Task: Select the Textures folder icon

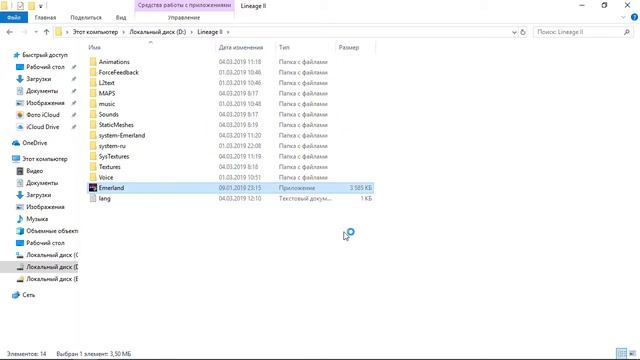Action: (x=93, y=167)
